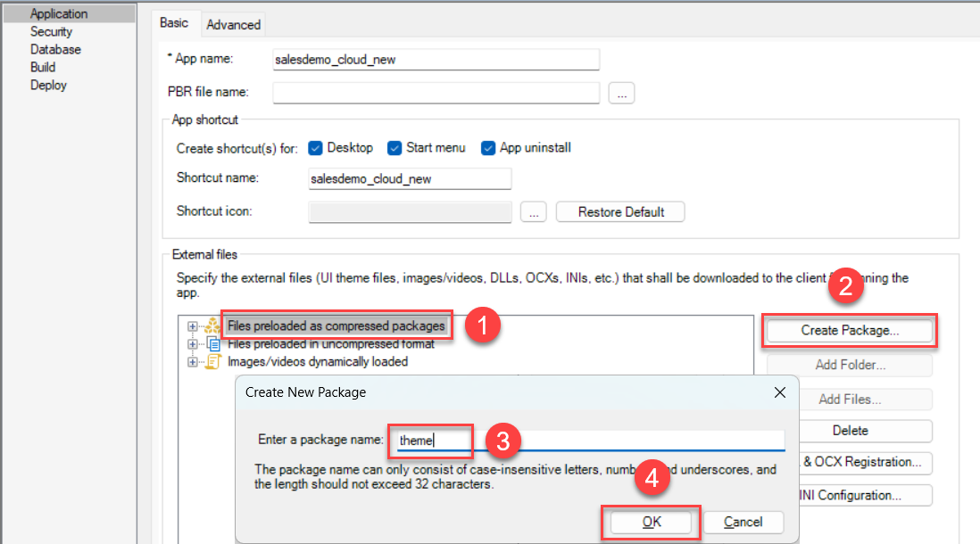The width and height of the screenshot is (980, 544).
Task: Expand Images/videos dynamically loaded node
Action: (192, 362)
